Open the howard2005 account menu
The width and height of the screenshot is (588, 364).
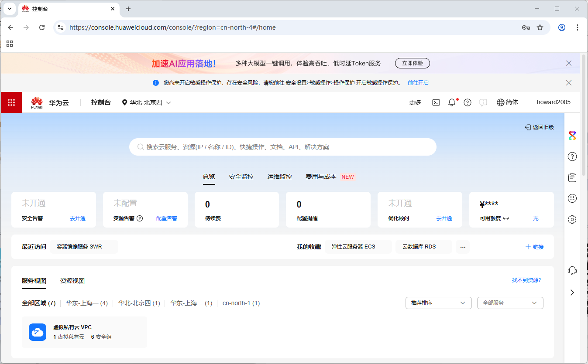click(554, 102)
